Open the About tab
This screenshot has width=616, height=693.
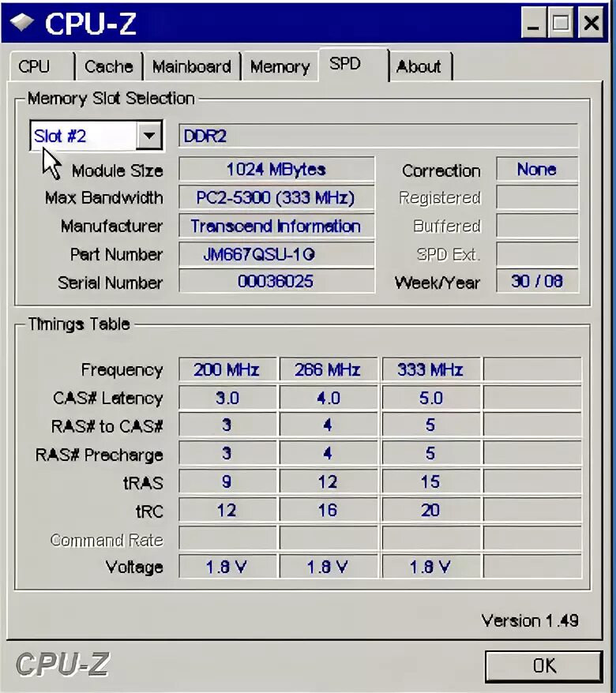tap(420, 67)
